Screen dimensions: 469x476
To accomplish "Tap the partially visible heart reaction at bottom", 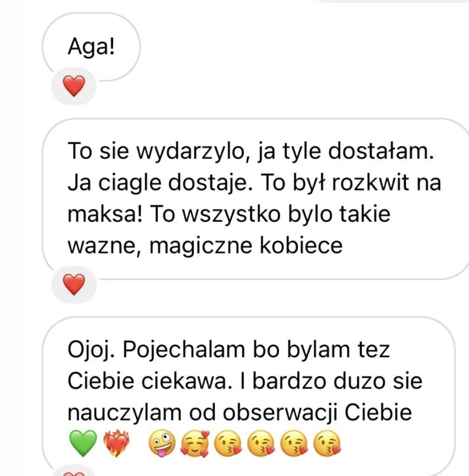I will coord(74,472).
